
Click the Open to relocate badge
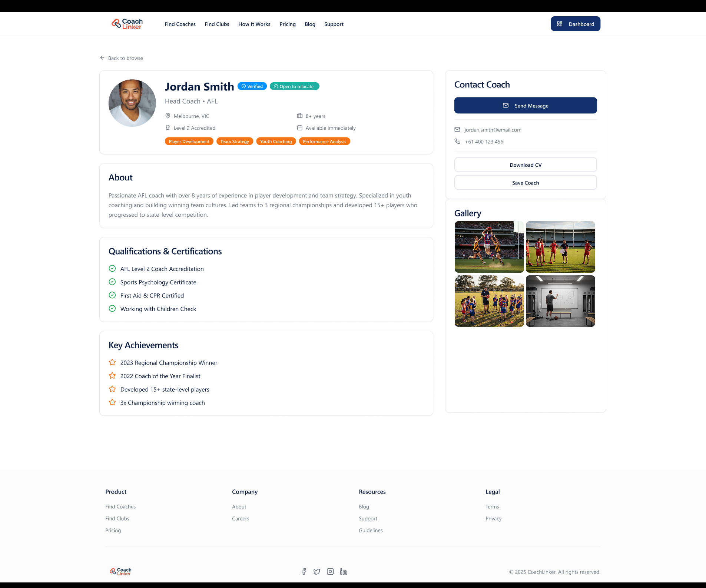295,86
